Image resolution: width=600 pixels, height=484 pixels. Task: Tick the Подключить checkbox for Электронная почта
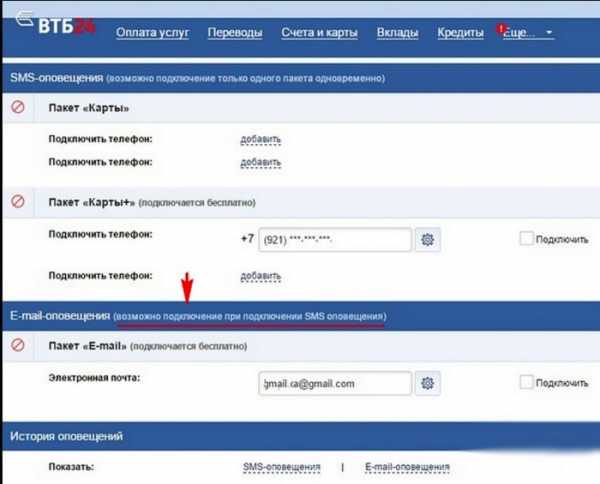pyautogui.click(x=527, y=382)
